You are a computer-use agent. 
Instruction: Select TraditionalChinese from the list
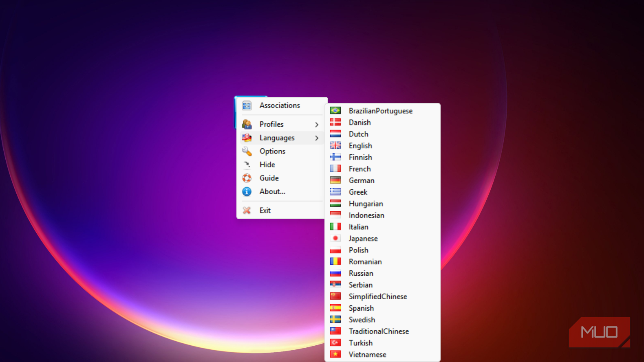point(382,331)
